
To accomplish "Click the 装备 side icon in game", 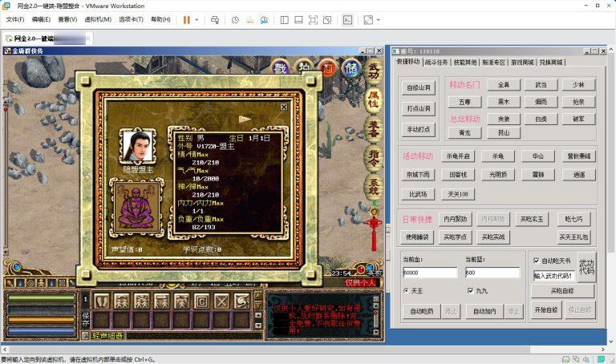I will pos(374,131).
